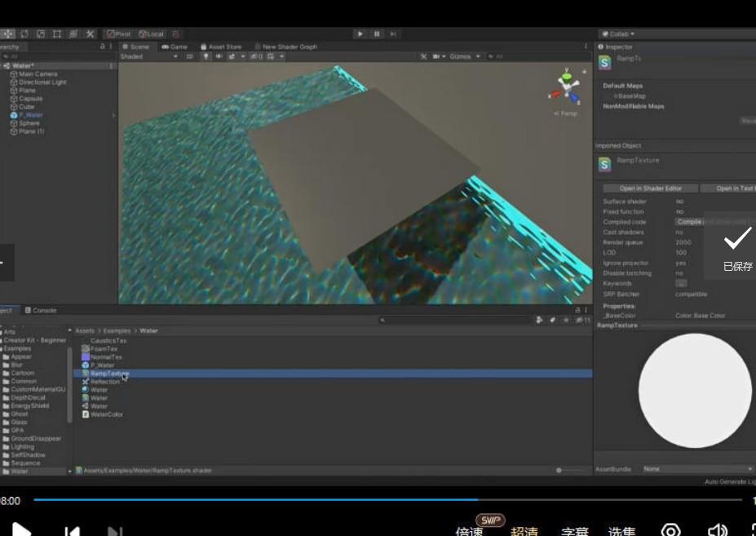Select the Rotate tool in Unity toolbar

pyautogui.click(x=24, y=34)
